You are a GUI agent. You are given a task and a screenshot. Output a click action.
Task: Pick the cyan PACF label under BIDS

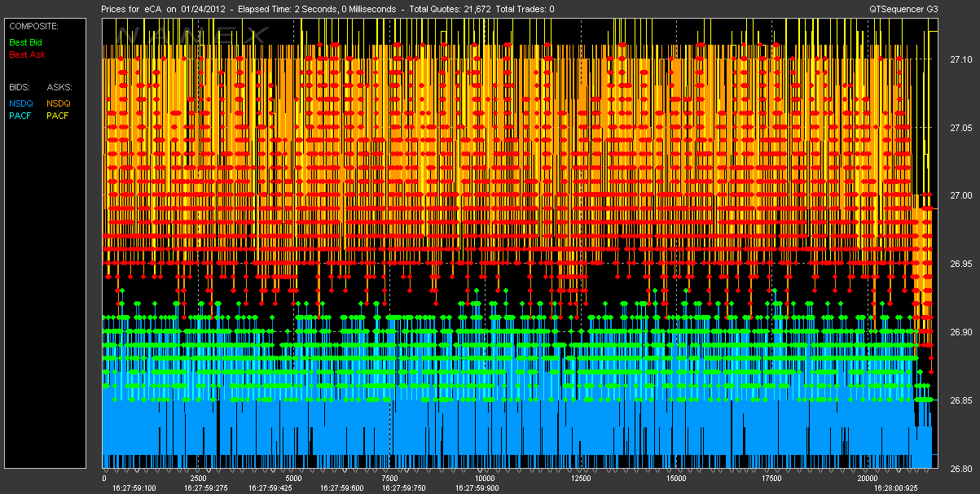click(21, 116)
